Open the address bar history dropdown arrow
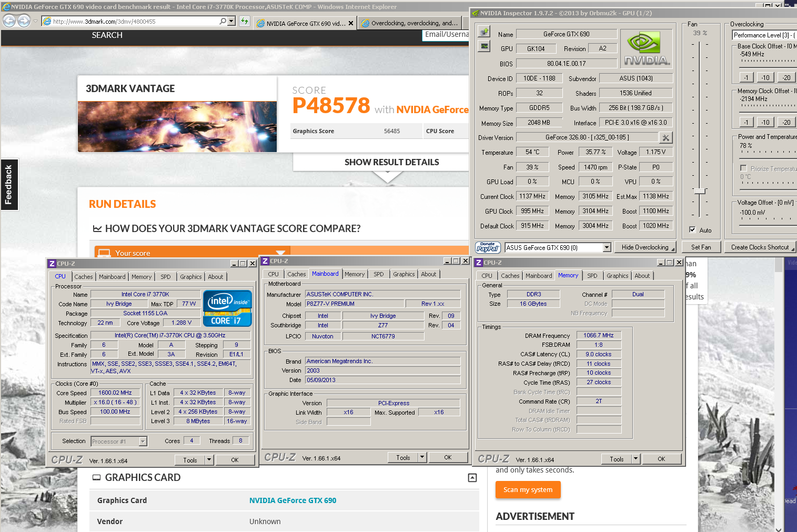This screenshot has height=532, width=797. click(231, 21)
